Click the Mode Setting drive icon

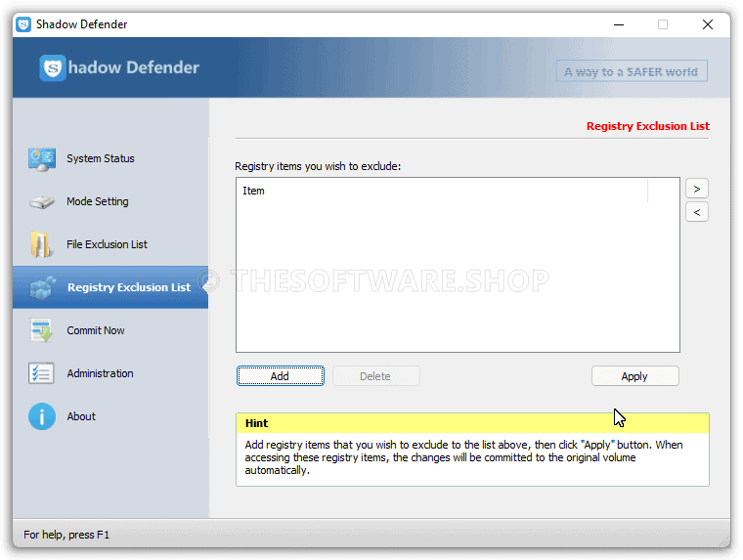pos(42,202)
